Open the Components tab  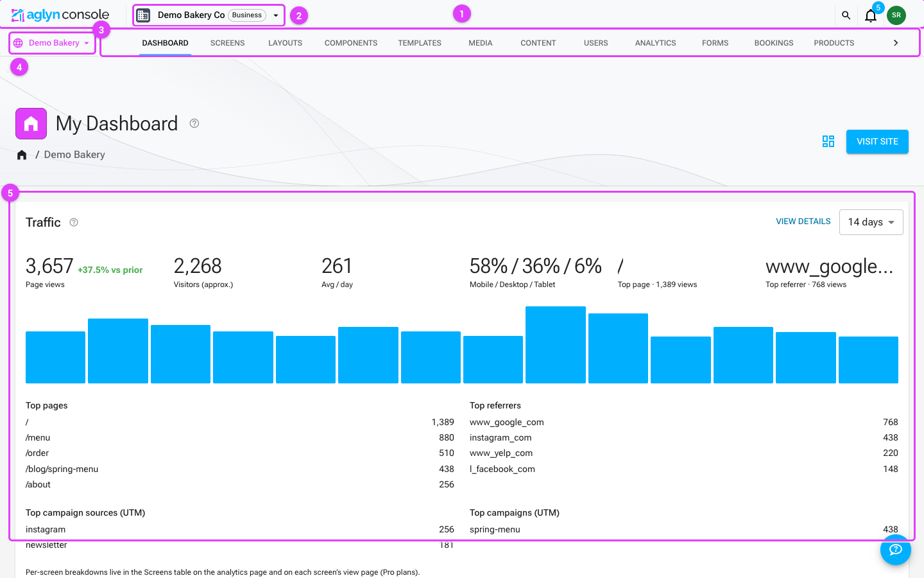tap(351, 43)
